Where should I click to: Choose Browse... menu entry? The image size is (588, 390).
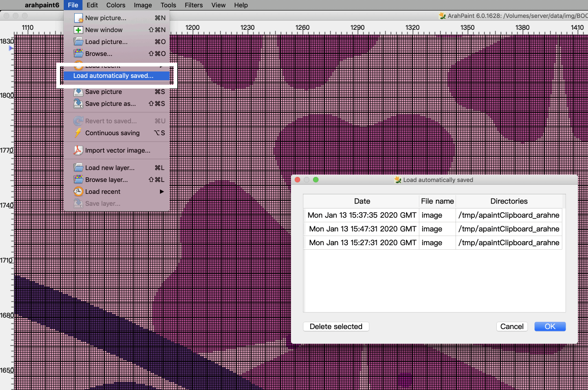(x=117, y=54)
